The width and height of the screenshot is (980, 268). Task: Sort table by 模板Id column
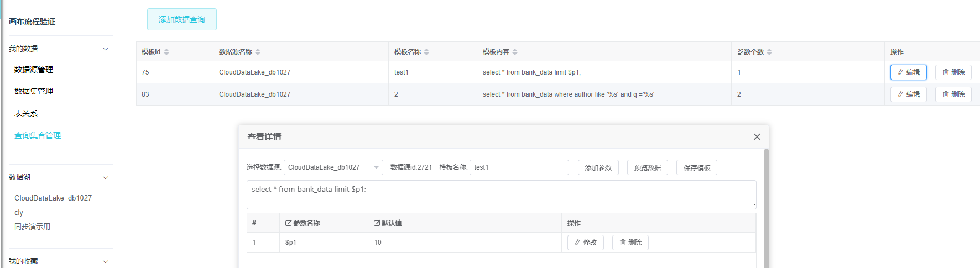pyautogui.click(x=166, y=52)
